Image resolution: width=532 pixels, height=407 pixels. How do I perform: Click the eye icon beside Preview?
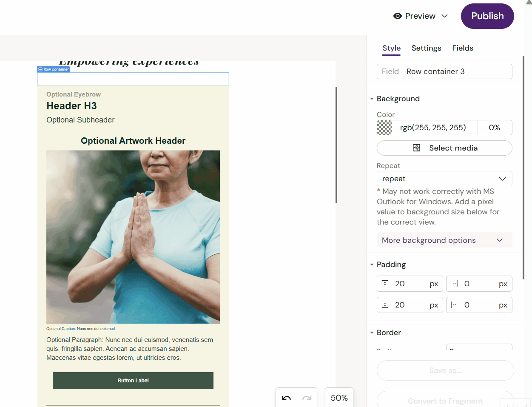click(398, 16)
